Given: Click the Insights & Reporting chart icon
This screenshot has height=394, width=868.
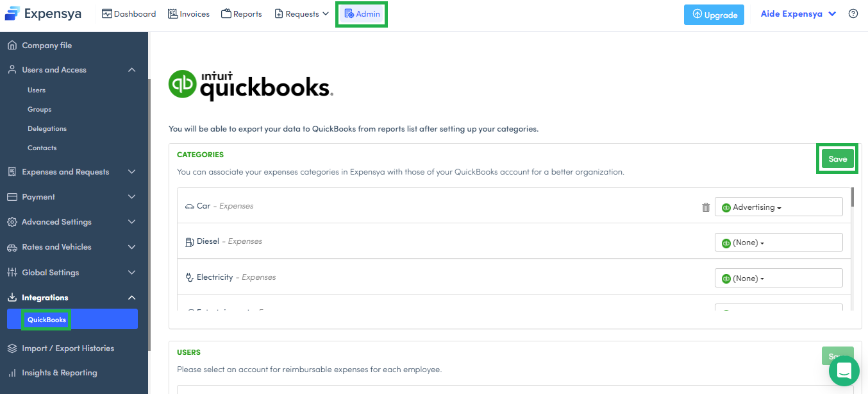Looking at the screenshot, I should [12, 373].
